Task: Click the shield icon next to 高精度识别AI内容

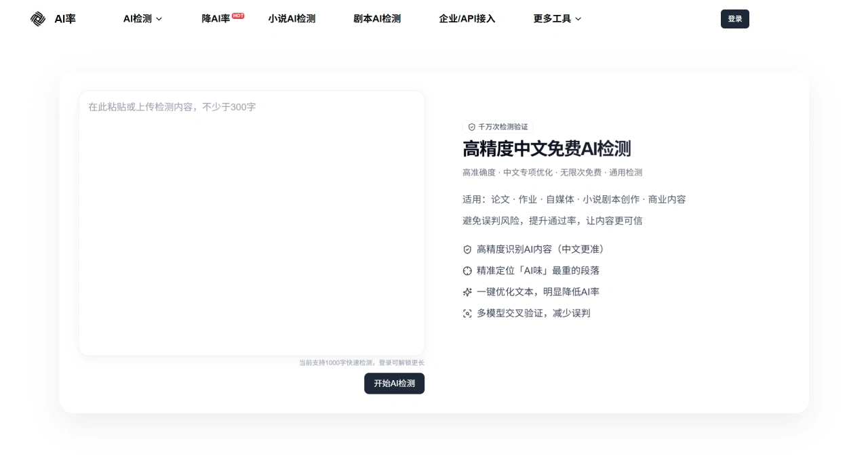Action: (467, 249)
